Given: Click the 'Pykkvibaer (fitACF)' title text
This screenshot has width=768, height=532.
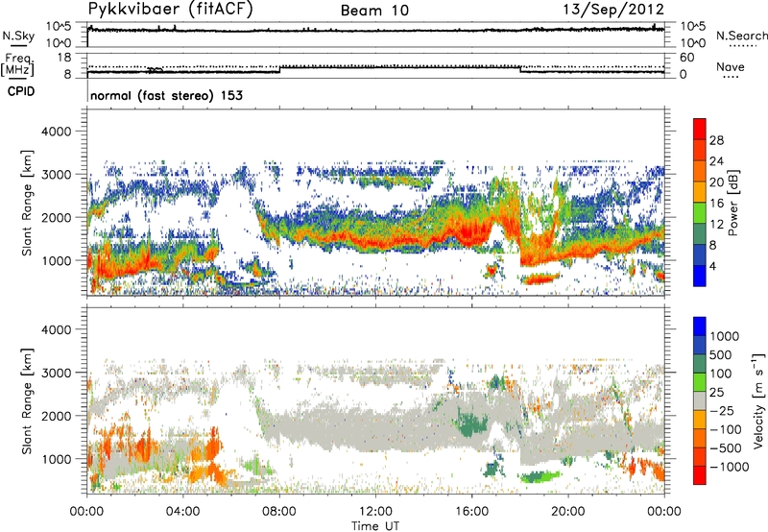Looking at the screenshot, I should tap(171, 10).
